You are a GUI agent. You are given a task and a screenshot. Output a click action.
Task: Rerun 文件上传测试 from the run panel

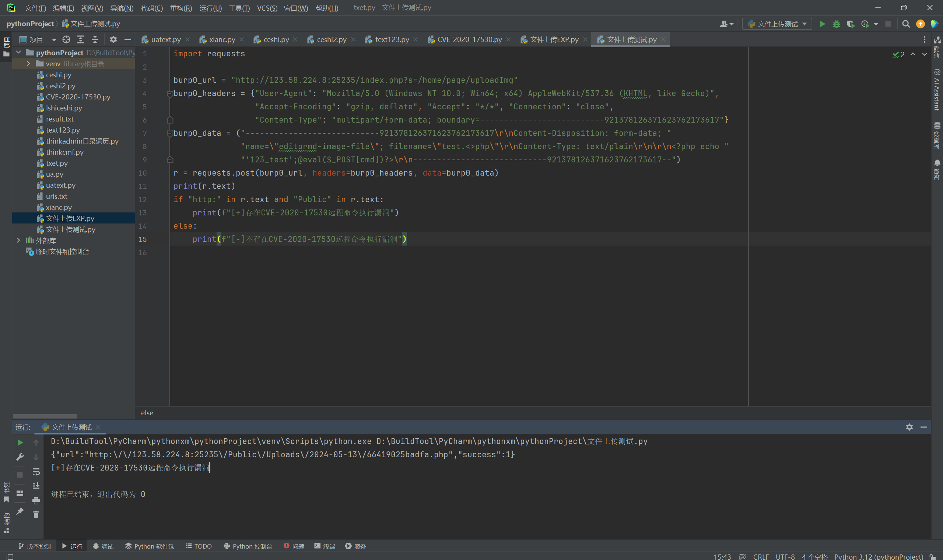[20, 442]
